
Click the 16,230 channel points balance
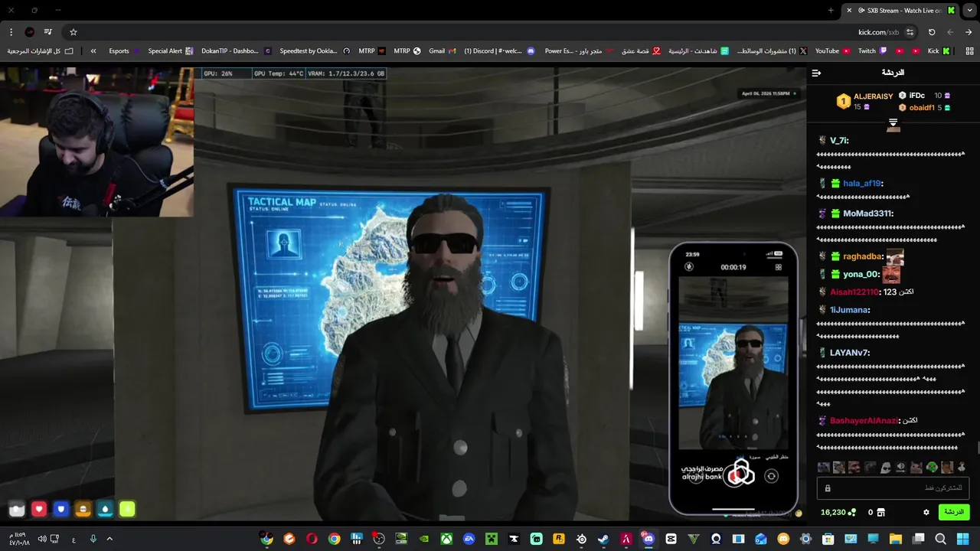coord(838,512)
